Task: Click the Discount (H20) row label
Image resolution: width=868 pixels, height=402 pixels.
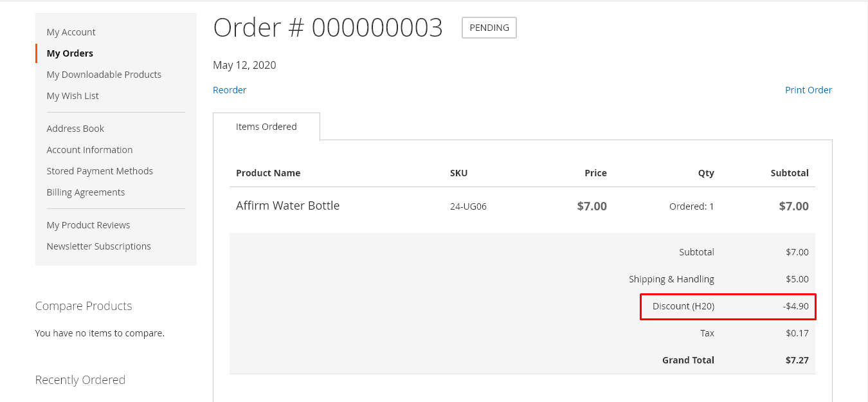Action: 683,306
